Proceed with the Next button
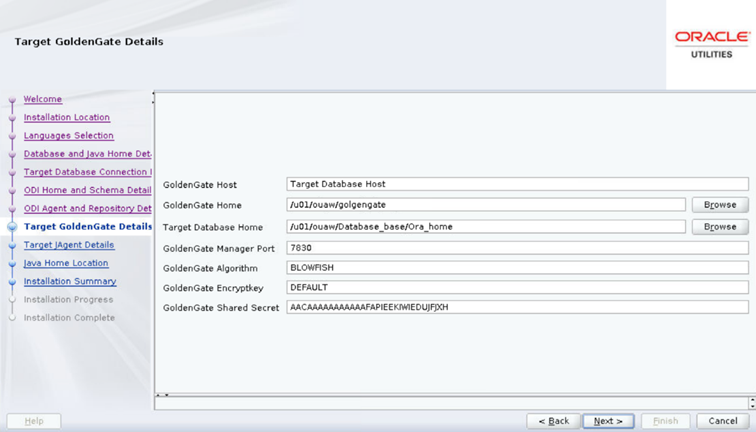This screenshot has height=432, width=756. (608, 421)
